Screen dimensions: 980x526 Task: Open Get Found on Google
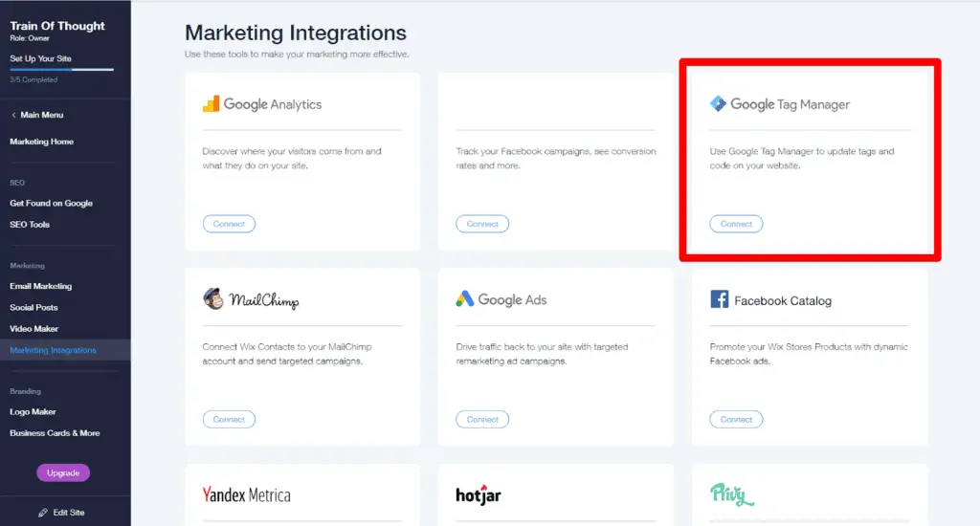(52, 203)
